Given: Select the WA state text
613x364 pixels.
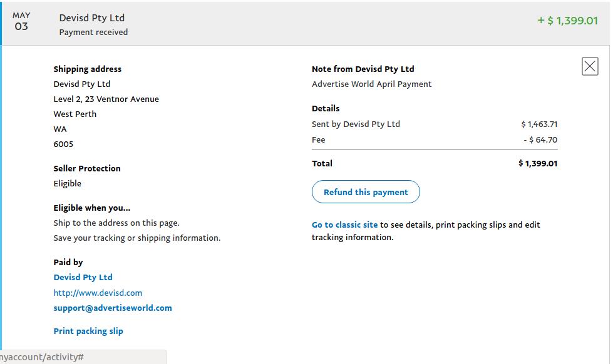Looking at the screenshot, I should coord(60,129).
